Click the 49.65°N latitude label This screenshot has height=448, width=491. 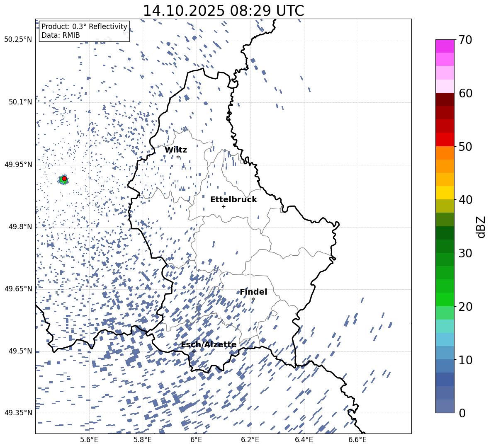[18, 289]
